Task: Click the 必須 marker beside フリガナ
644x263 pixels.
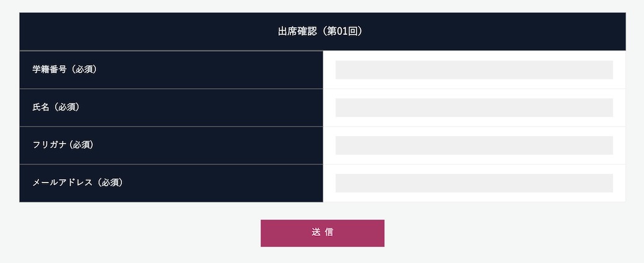Action: click(81, 145)
